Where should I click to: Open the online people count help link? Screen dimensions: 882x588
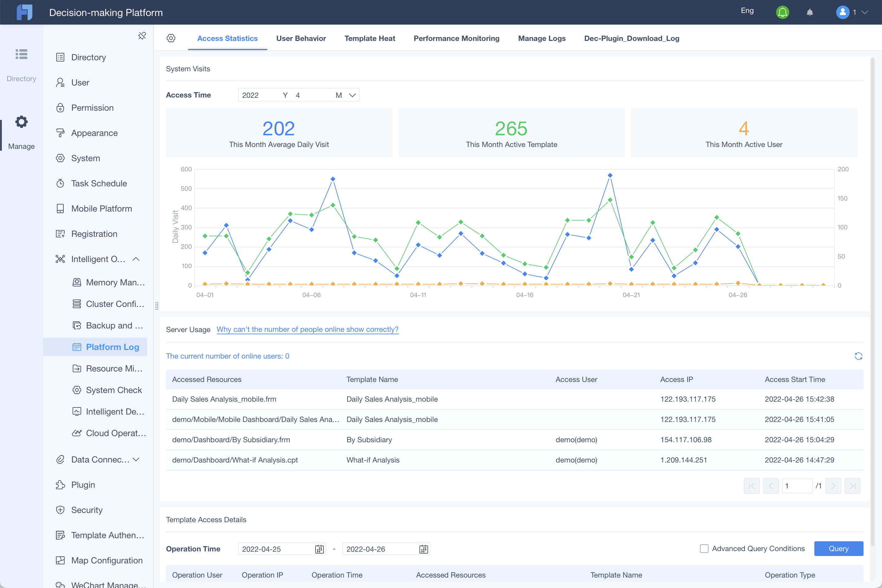(x=307, y=329)
